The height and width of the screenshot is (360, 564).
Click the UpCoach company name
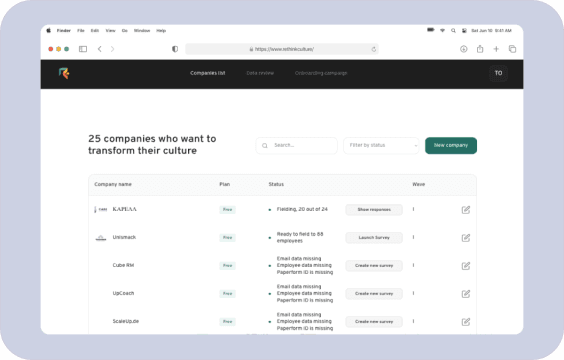click(123, 293)
